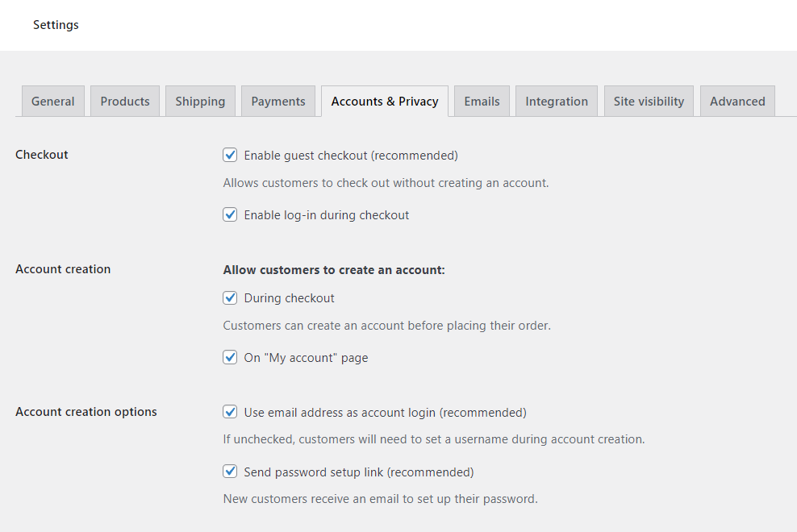Image resolution: width=797 pixels, height=532 pixels.
Task: Uncheck the "During checkout" account creation option
Action: pos(230,297)
